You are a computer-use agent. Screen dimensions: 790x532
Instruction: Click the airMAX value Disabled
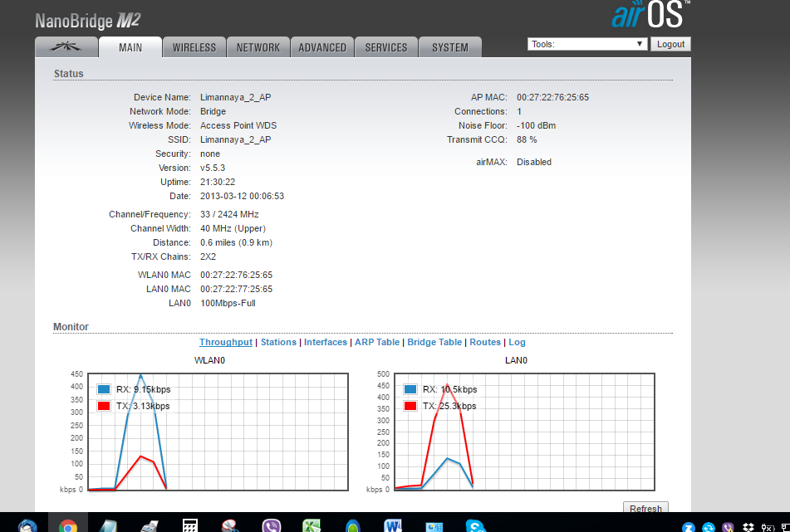534,162
